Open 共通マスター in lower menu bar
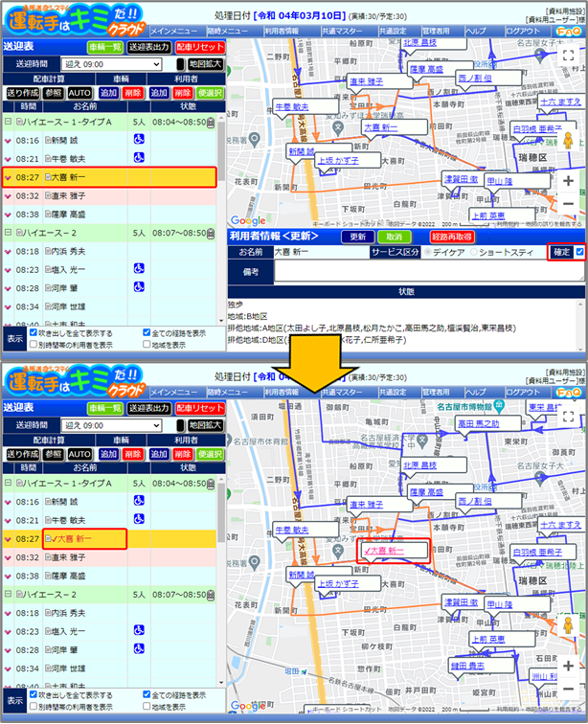The width and height of the screenshot is (588, 724). tap(342, 393)
